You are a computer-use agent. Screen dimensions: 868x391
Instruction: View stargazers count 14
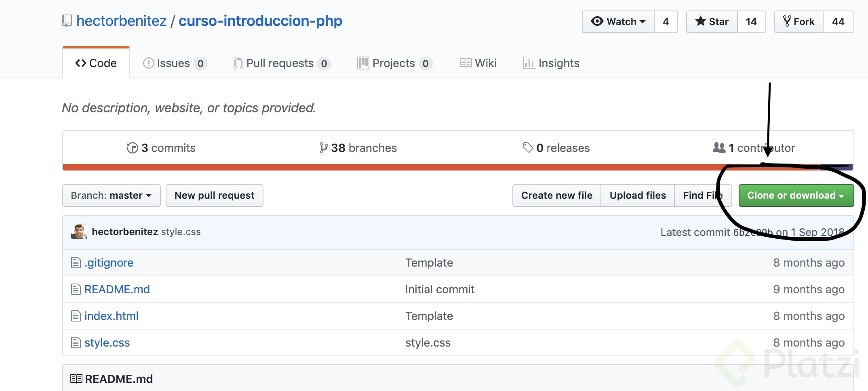[x=751, y=22]
